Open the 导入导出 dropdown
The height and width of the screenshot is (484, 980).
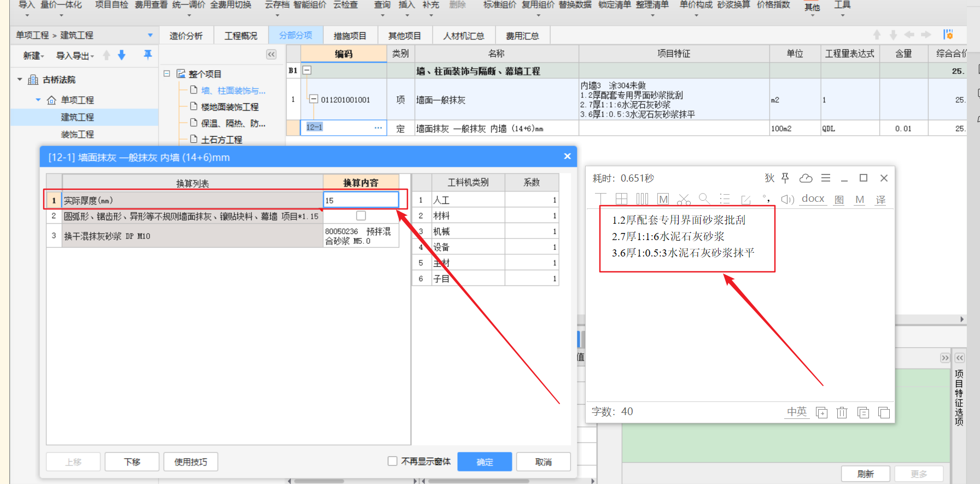point(75,56)
